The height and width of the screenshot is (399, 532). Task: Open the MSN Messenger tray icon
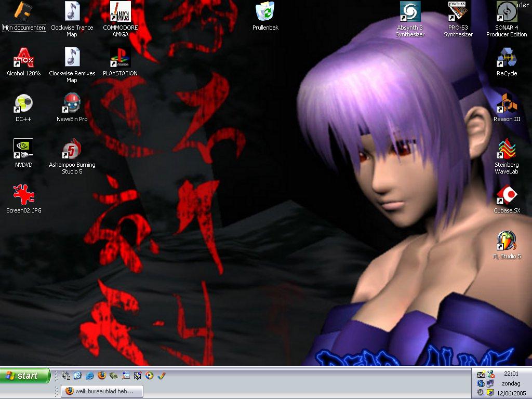490,374
